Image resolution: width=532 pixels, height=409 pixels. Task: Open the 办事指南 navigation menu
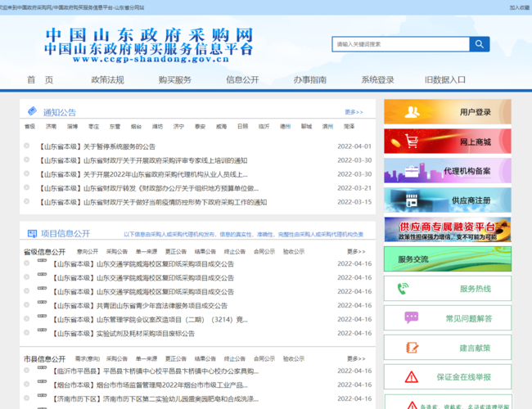309,79
